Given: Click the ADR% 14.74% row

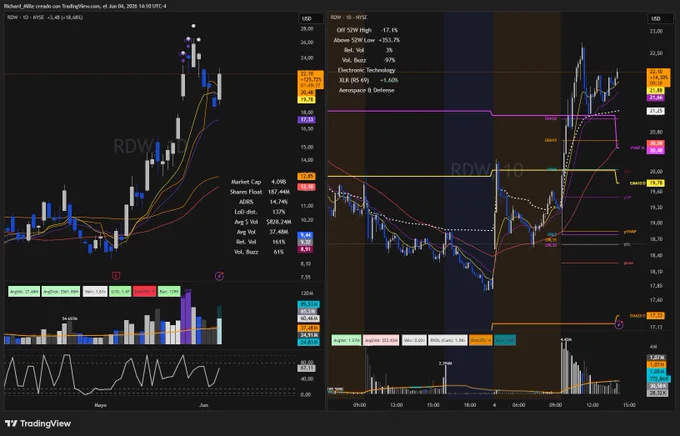Looking at the screenshot, I should (x=263, y=202).
